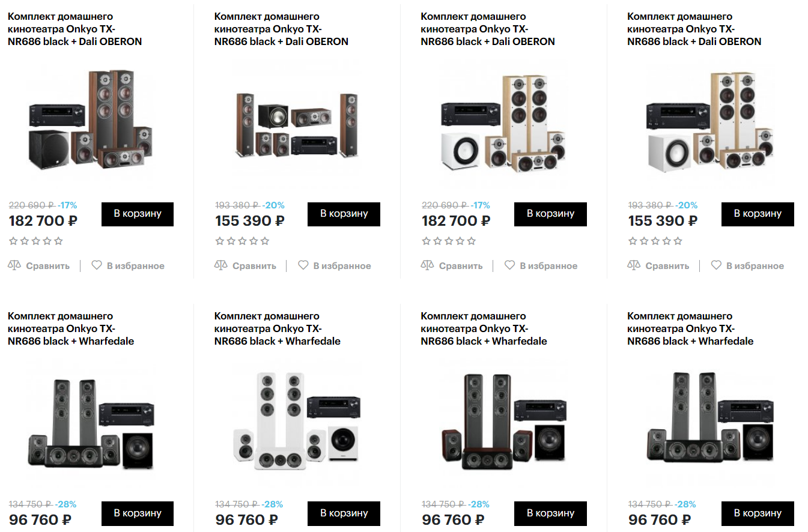Click the favorites heart icon on the fourth Dali product

pyautogui.click(x=716, y=265)
